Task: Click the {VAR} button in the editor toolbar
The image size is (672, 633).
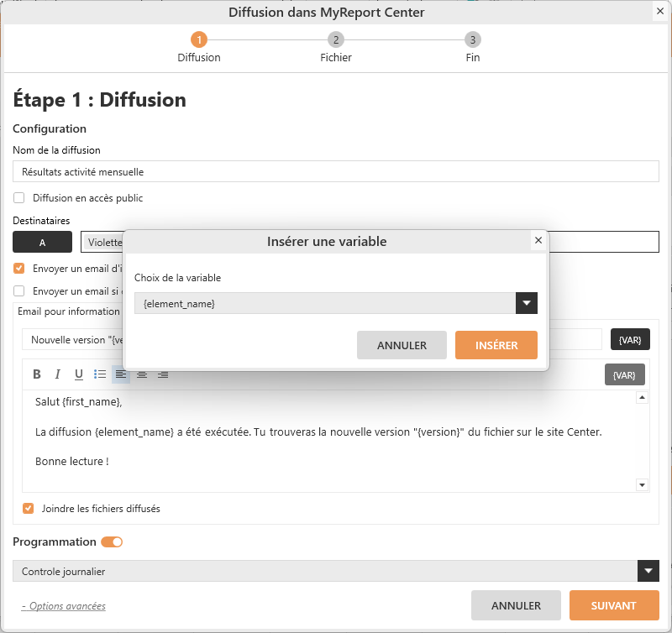Action: click(x=624, y=374)
